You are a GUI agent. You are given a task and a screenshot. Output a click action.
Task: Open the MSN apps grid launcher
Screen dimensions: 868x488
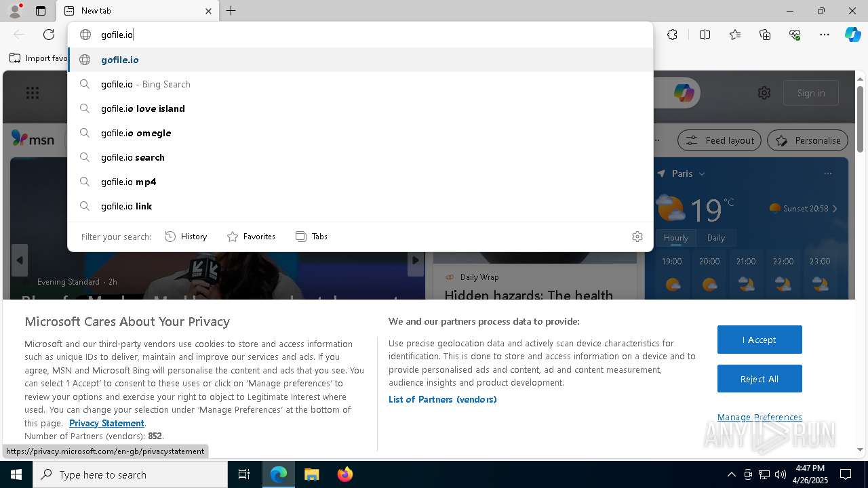(x=33, y=93)
